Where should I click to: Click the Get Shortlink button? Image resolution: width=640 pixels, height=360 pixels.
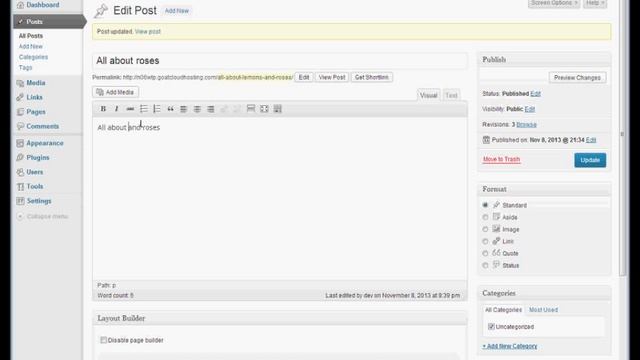click(x=371, y=77)
